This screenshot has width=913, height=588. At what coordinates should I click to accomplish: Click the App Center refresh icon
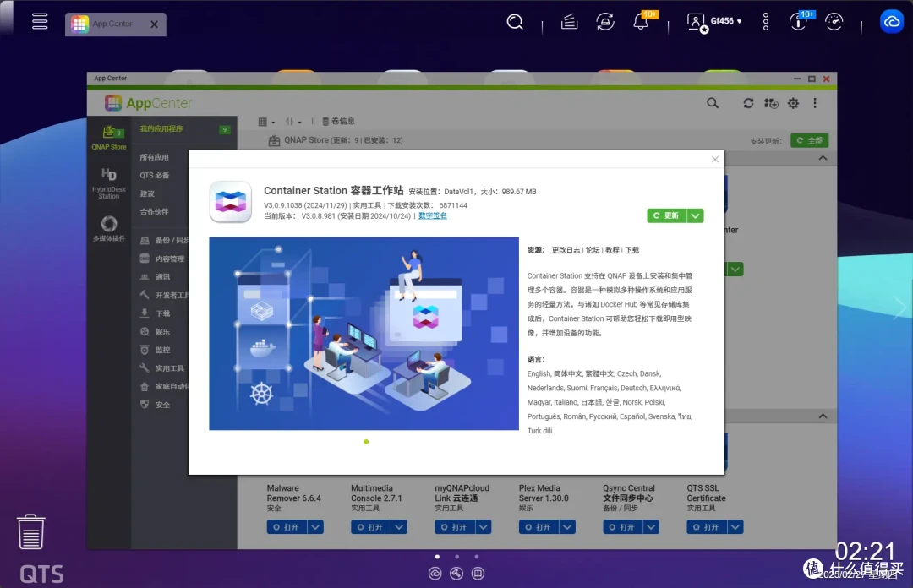748,103
